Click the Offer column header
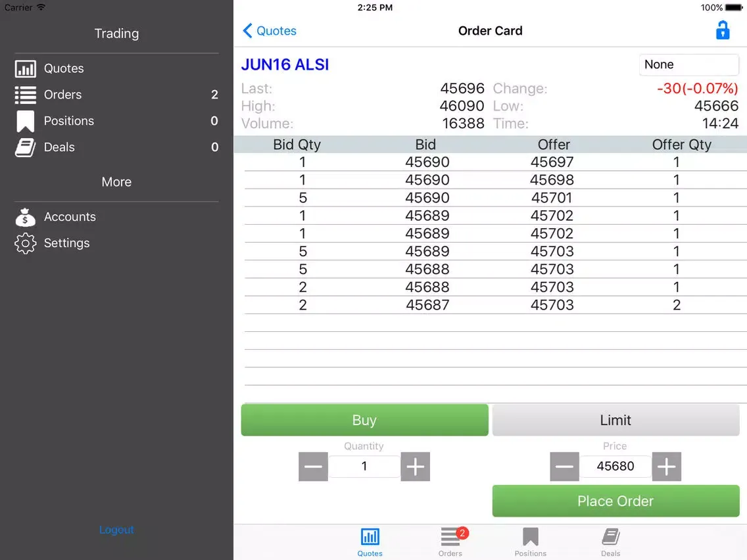 554,145
